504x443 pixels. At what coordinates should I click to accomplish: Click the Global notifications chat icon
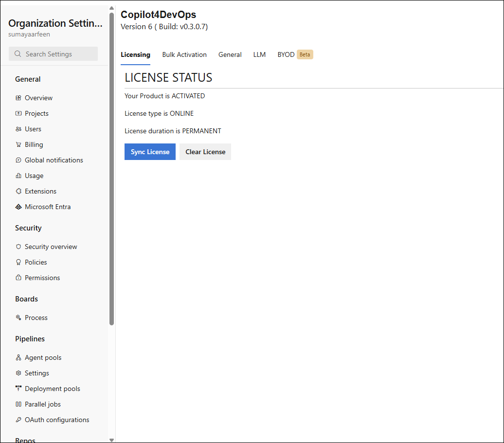tap(18, 160)
